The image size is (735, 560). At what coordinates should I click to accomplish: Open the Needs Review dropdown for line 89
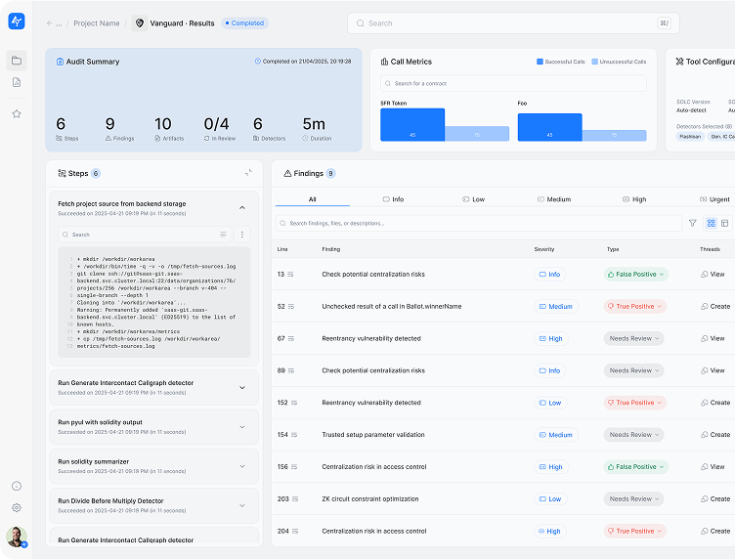coord(633,370)
